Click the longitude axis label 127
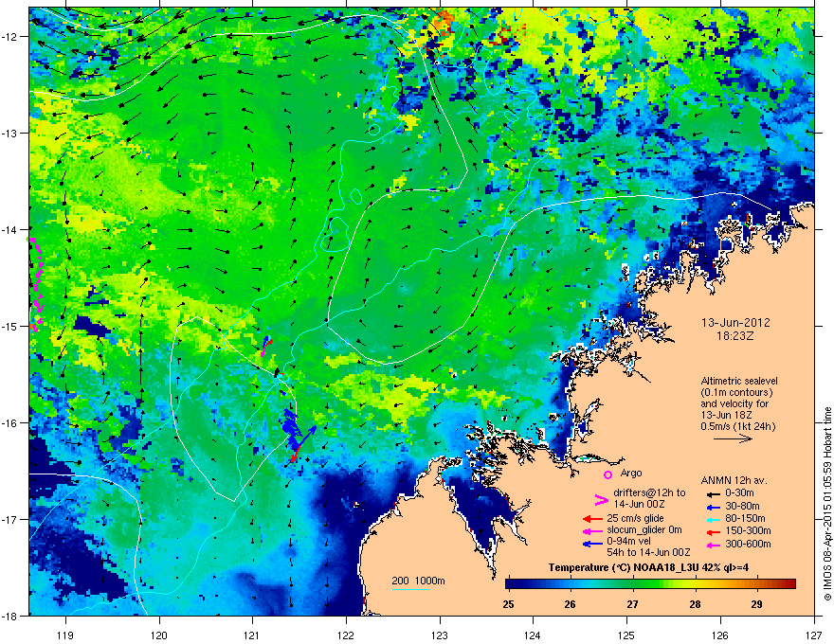834x644 pixels. 814,635
